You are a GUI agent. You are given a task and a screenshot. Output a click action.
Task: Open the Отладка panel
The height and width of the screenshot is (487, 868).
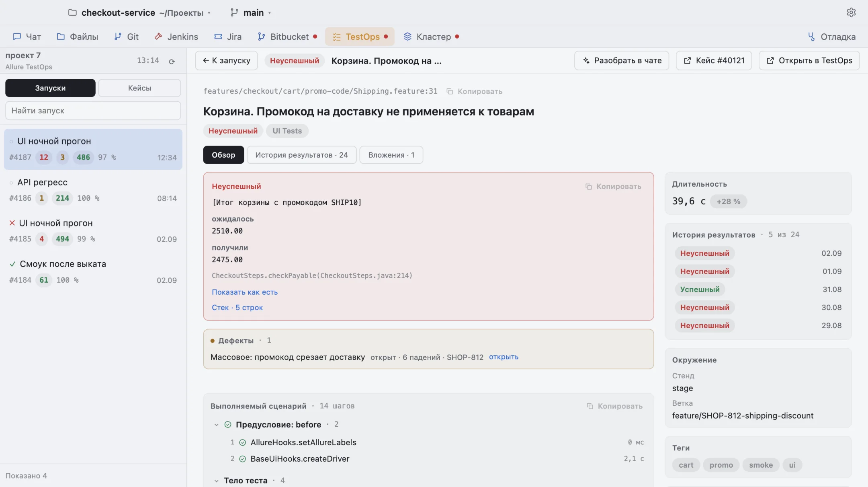(831, 37)
